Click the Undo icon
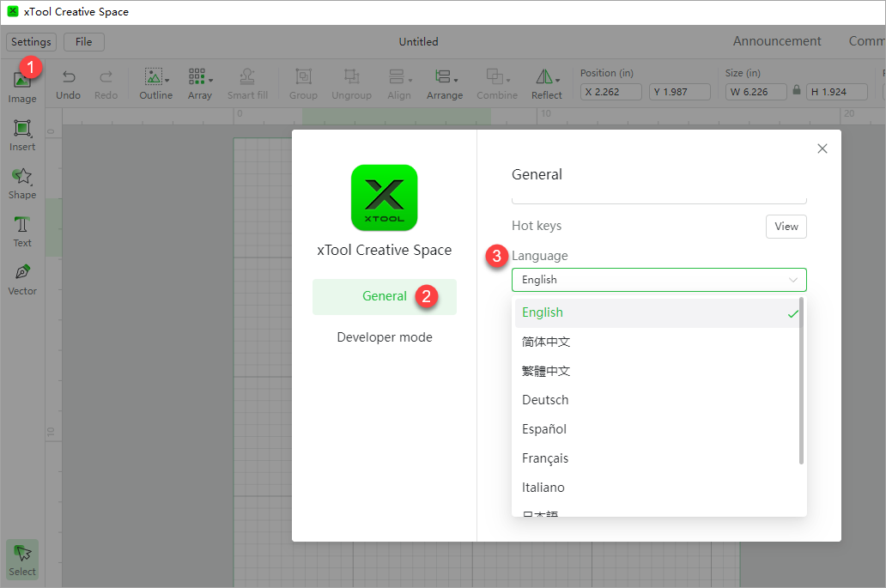Screen dimensions: 886x588 (x=69, y=84)
